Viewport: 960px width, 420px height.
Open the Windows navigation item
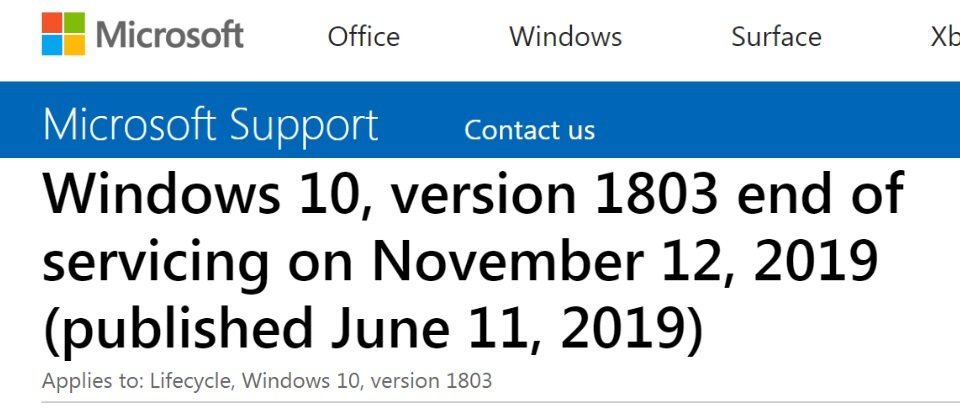tap(566, 37)
